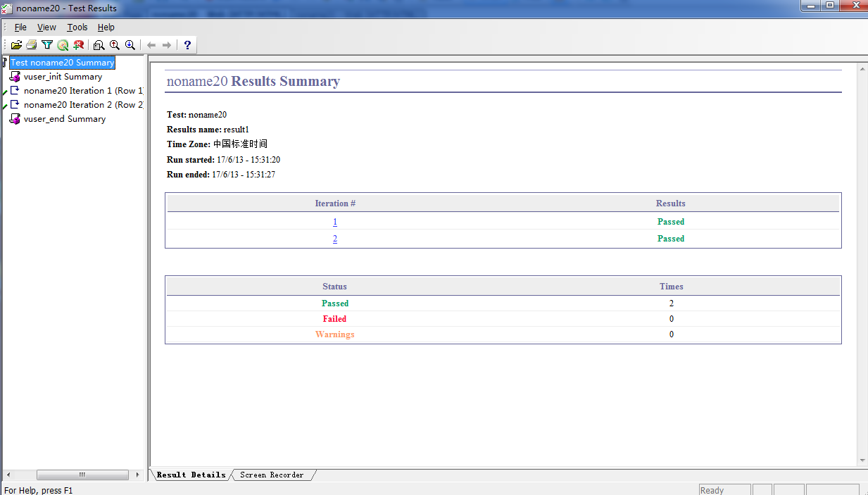868x495 pixels.
Task: Click the tree pane horizontal scrollbar thumb
Action: coord(82,475)
